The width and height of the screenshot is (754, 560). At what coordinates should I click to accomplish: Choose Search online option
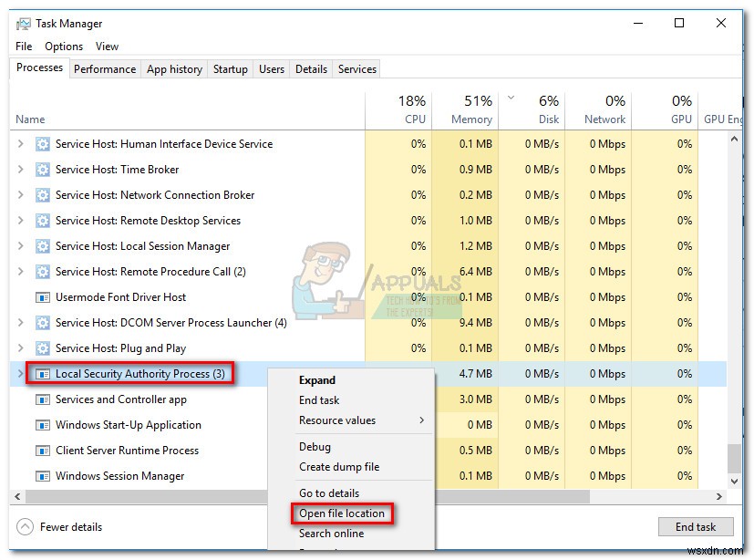(331, 534)
